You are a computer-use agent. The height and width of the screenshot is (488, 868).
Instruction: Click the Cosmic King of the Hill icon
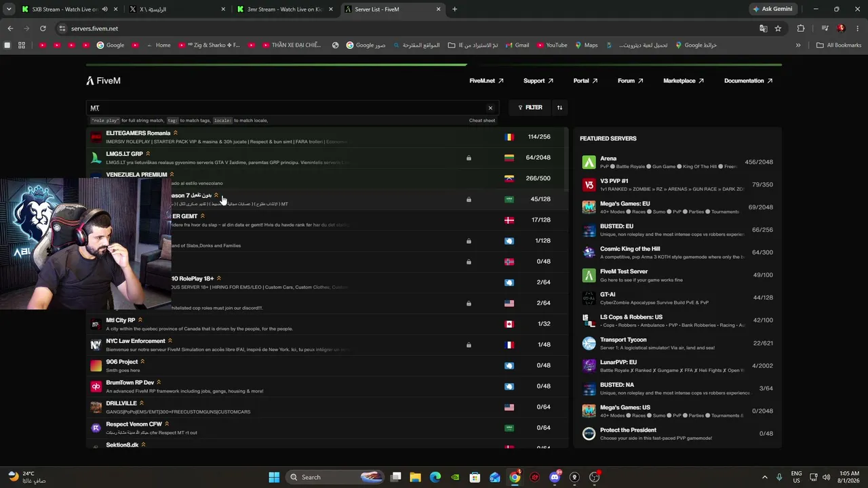(589, 252)
